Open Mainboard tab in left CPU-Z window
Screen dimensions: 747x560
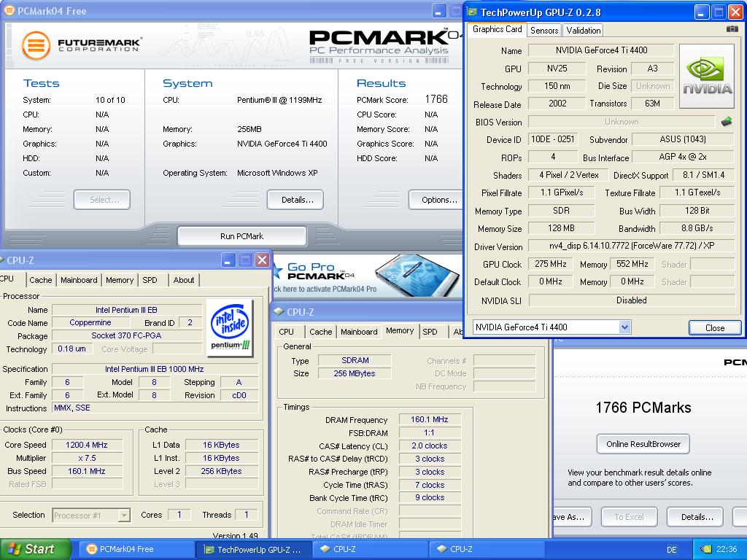(79, 280)
